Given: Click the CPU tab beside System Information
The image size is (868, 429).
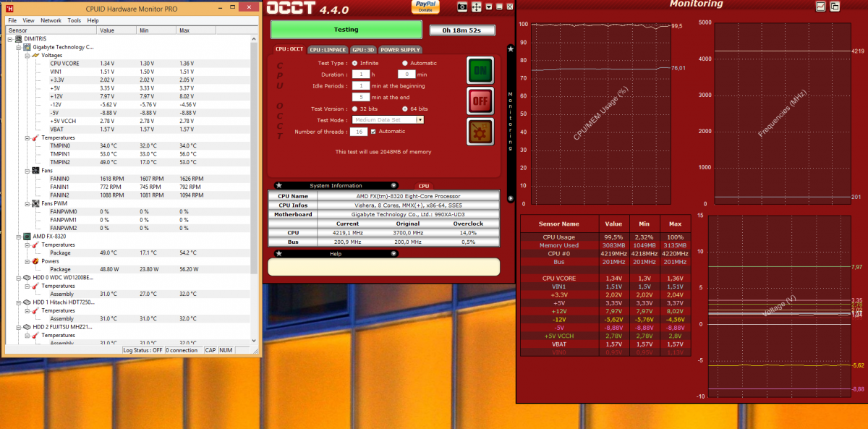Looking at the screenshot, I should (x=424, y=186).
